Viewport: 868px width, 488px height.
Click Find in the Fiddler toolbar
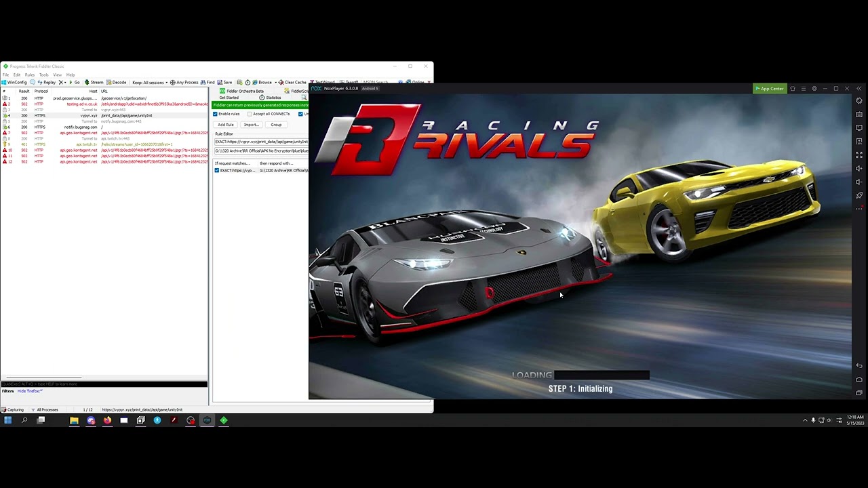coord(208,83)
